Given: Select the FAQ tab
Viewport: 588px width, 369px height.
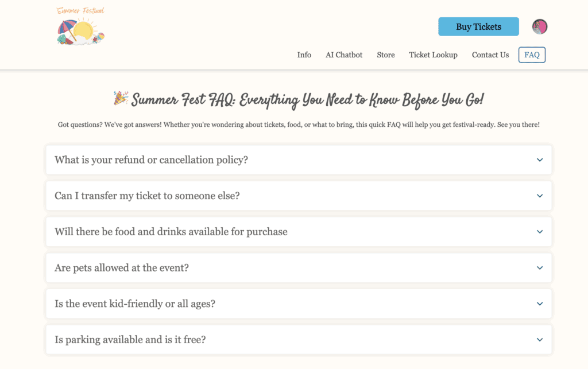Looking at the screenshot, I should pos(532,55).
